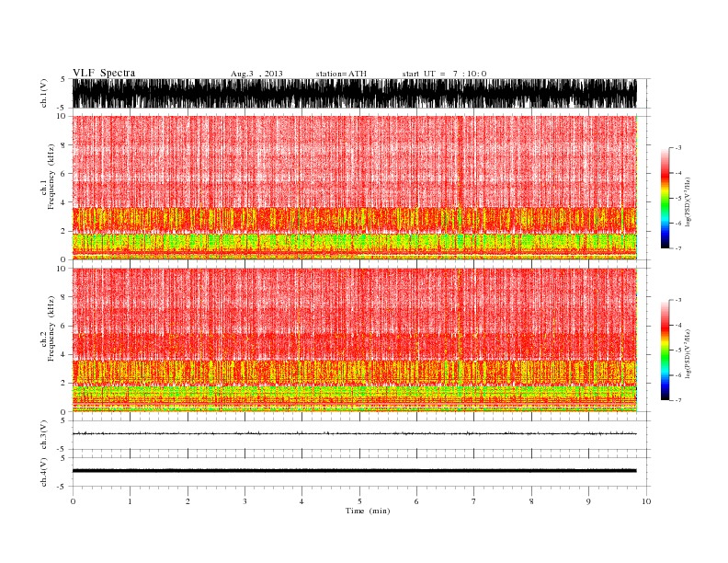Click the ch.1 colorbar log(PSD) label
This screenshot has width=728, height=563.
point(688,202)
